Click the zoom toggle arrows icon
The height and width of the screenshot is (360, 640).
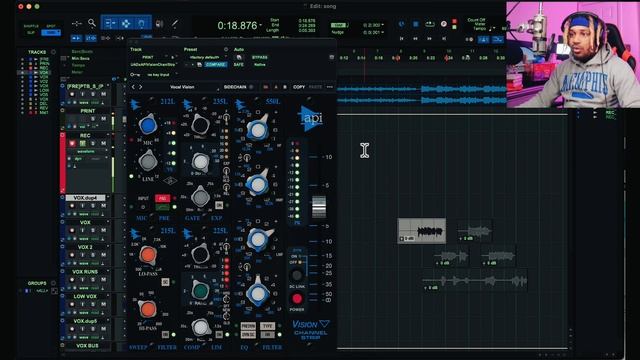pyautogui.click(x=76, y=24)
